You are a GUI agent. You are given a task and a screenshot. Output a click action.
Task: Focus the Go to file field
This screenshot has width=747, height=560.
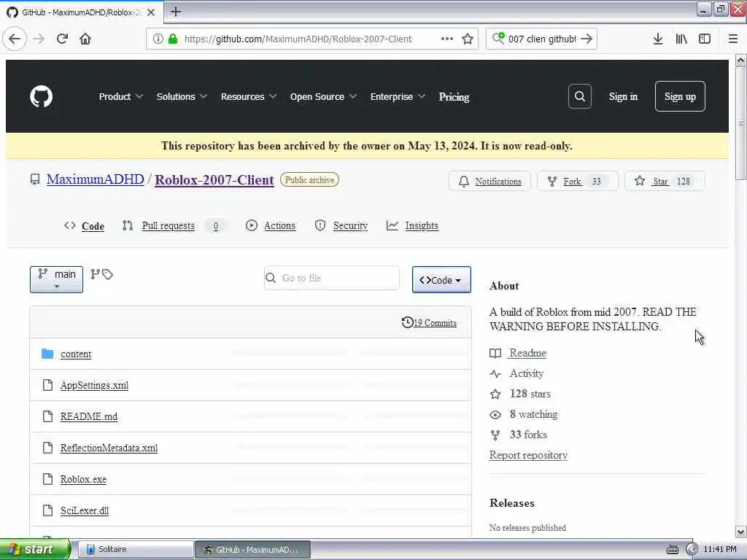332,278
